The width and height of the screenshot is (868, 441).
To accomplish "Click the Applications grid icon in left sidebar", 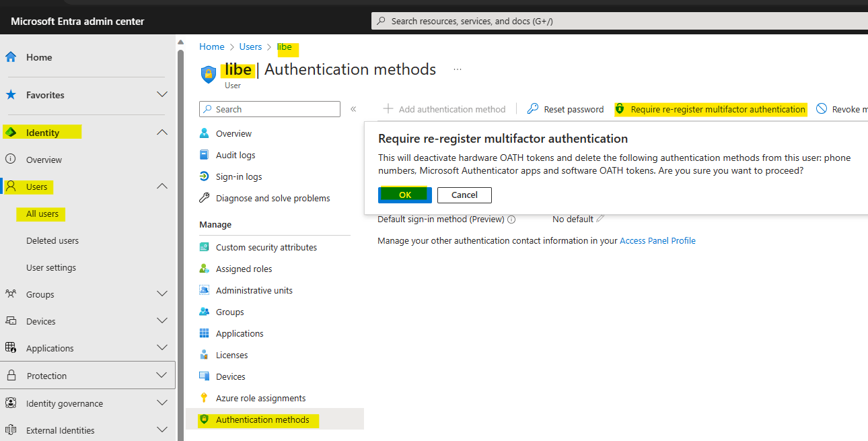I will click(11, 348).
